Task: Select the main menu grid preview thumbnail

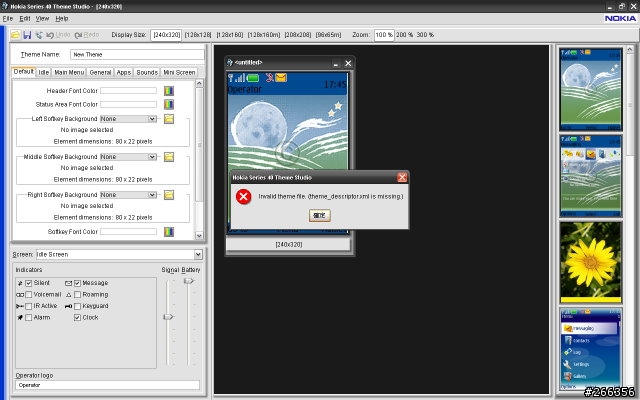Action: (x=591, y=176)
